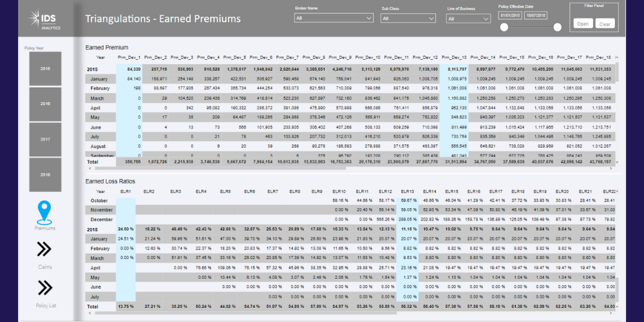This screenshot has width=644, height=322.
Task: Go to Policy List via chevron icon
Action: click(45, 287)
